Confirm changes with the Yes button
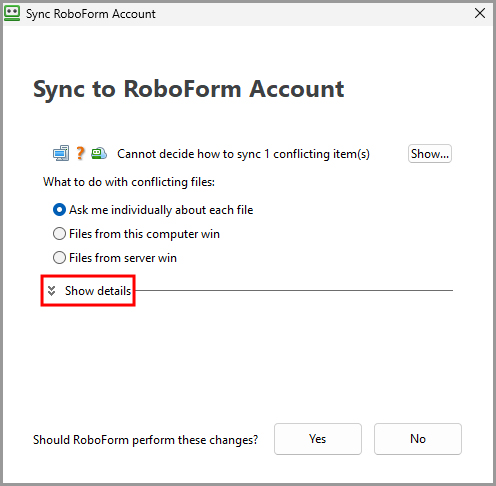This screenshot has width=496, height=486. pos(318,439)
